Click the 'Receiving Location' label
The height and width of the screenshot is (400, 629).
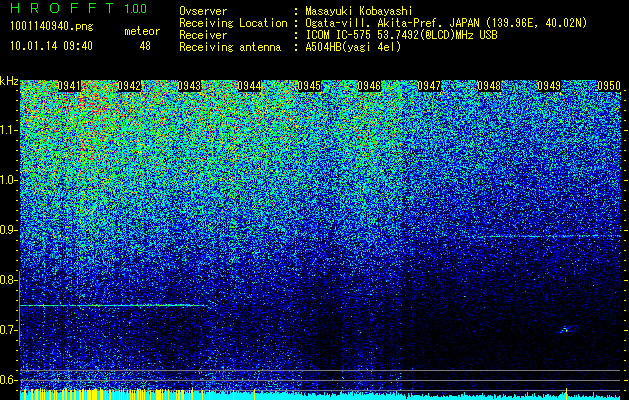click(x=233, y=23)
